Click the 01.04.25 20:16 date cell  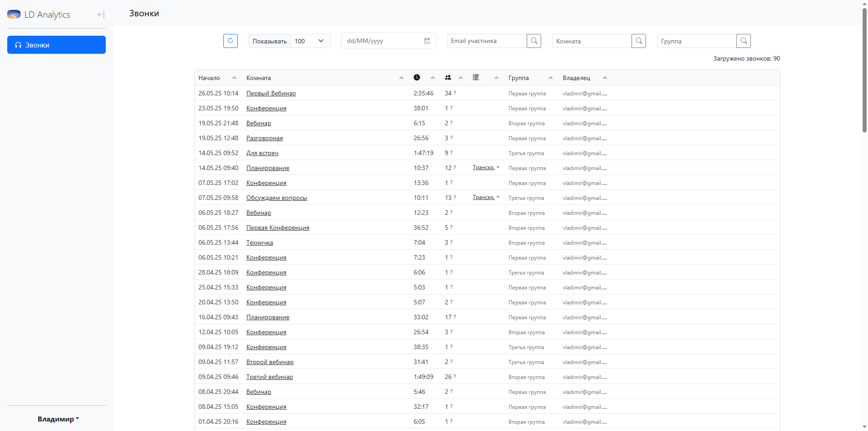pos(218,422)
